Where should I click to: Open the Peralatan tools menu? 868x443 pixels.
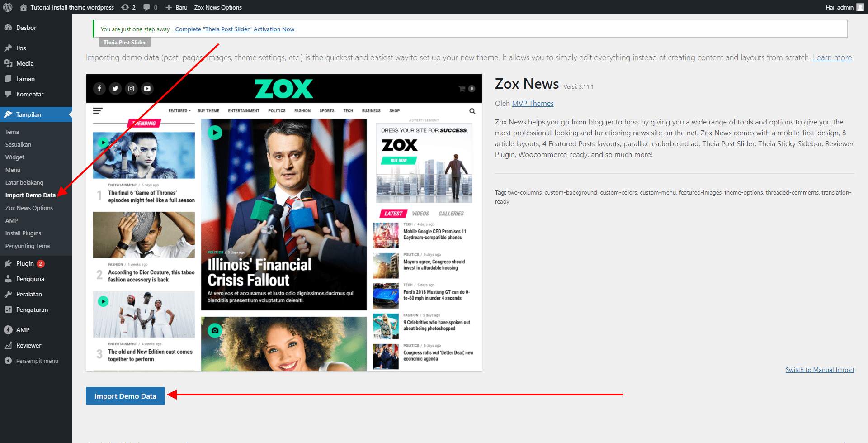point(29,294)
